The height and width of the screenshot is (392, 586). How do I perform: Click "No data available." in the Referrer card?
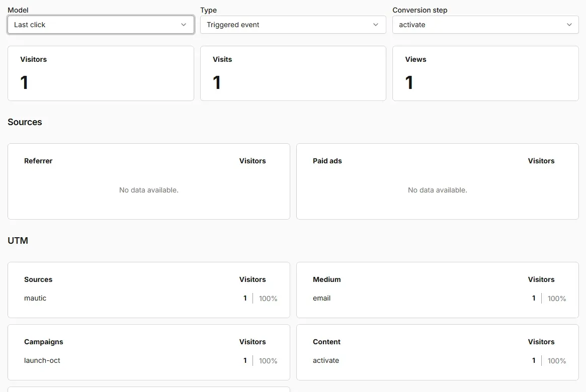click(x=149, y=190)
